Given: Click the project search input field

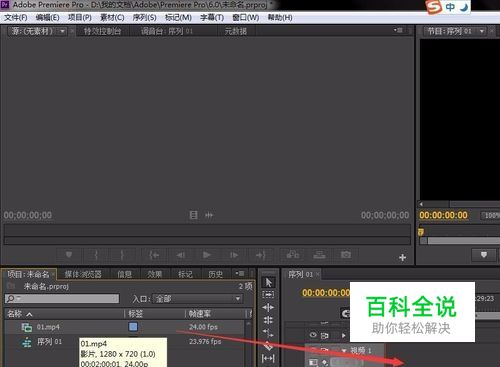Looking at the screenshot, I should 62,298.
